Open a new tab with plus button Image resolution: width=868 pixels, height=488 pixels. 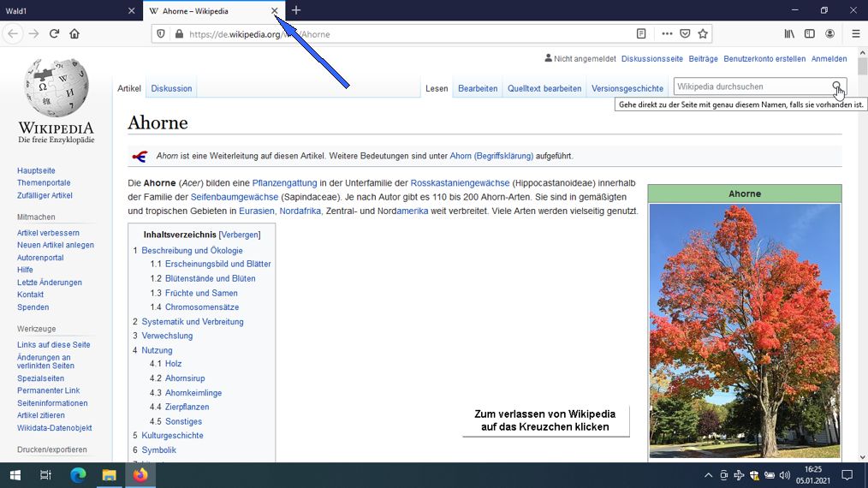pos(296,10)
